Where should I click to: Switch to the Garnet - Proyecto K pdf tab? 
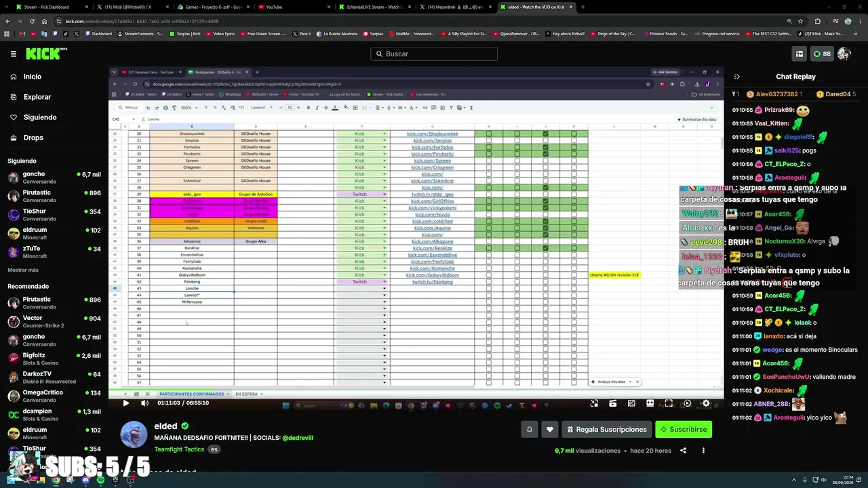(x=213, y=7)
